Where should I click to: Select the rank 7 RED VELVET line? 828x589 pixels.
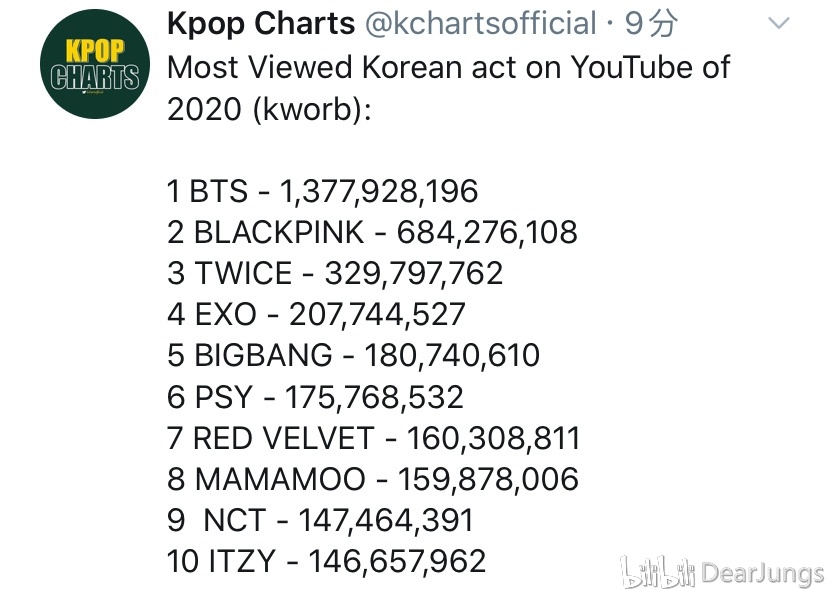click(x=373, y=438)
